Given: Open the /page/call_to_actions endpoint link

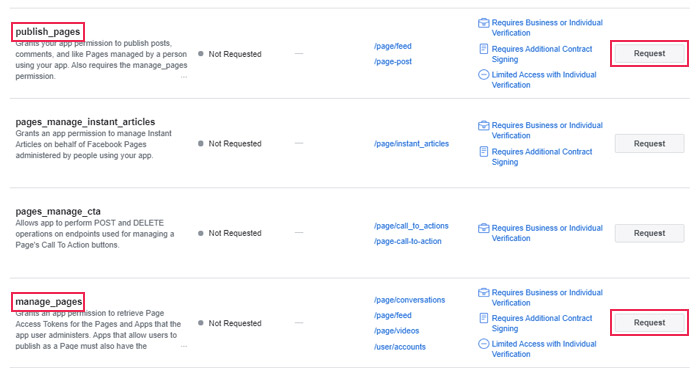Looking at the screenshot, I should pyautogui.click(x=411, y=226).
